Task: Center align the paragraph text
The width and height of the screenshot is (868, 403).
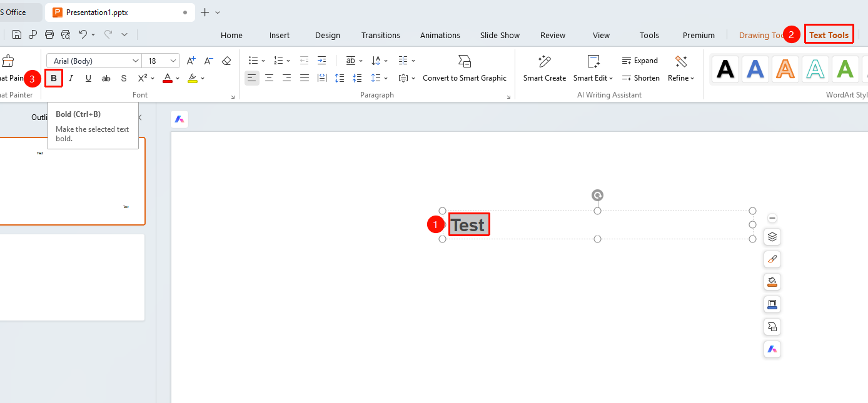Action: (269, 78)
